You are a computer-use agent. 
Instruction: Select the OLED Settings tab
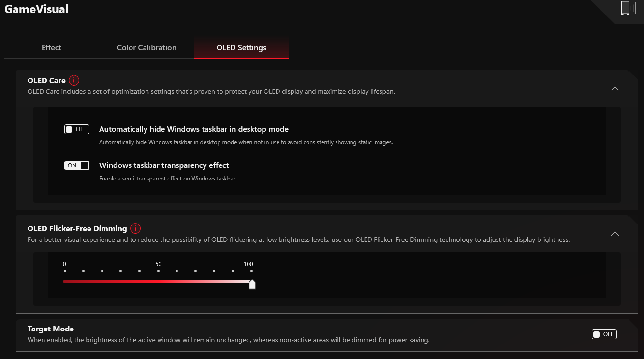click(241, 47)
